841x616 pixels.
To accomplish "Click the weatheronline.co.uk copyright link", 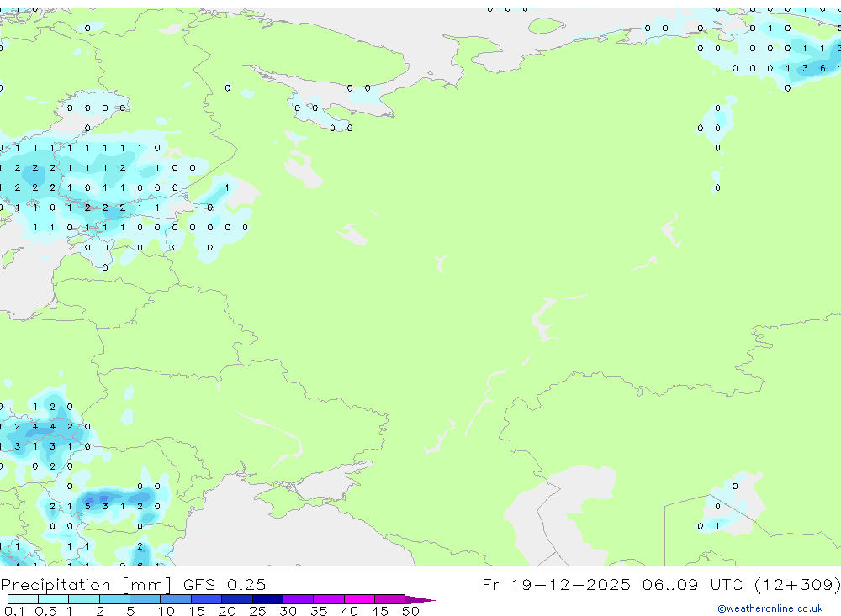I will coord(770,608).
